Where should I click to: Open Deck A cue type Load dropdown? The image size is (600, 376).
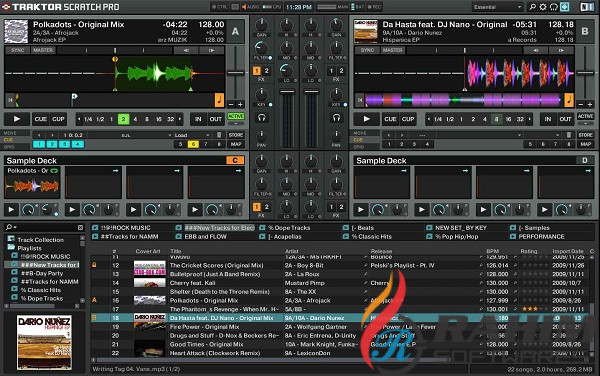pyautogui.click(x=192, y=135)
